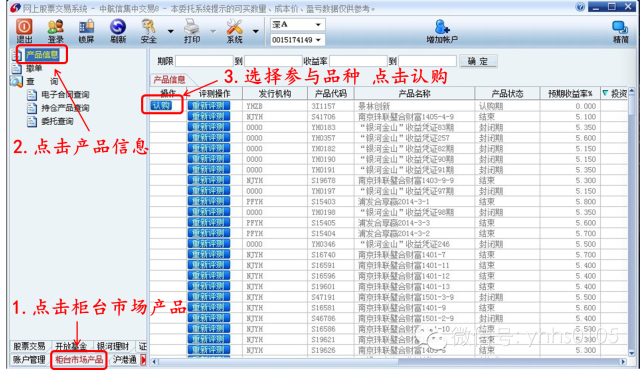Sort by the 预期收益率% column header

click(x=570, y=93)
